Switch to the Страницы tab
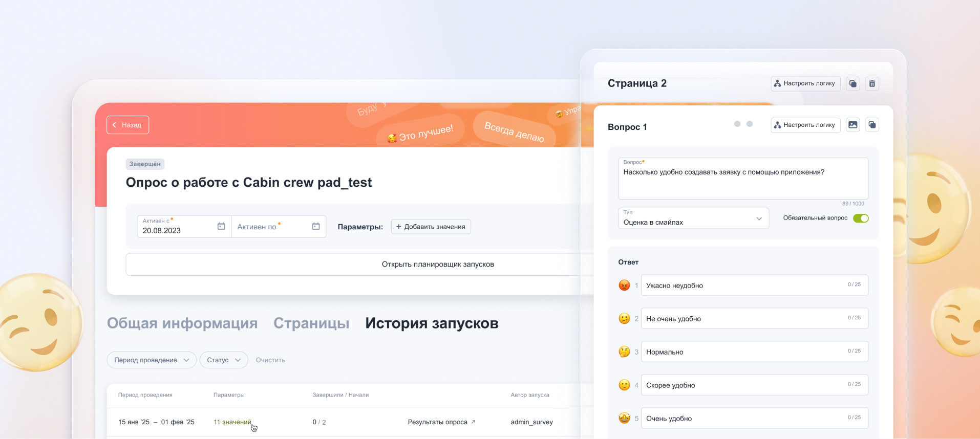 [311, 323]
